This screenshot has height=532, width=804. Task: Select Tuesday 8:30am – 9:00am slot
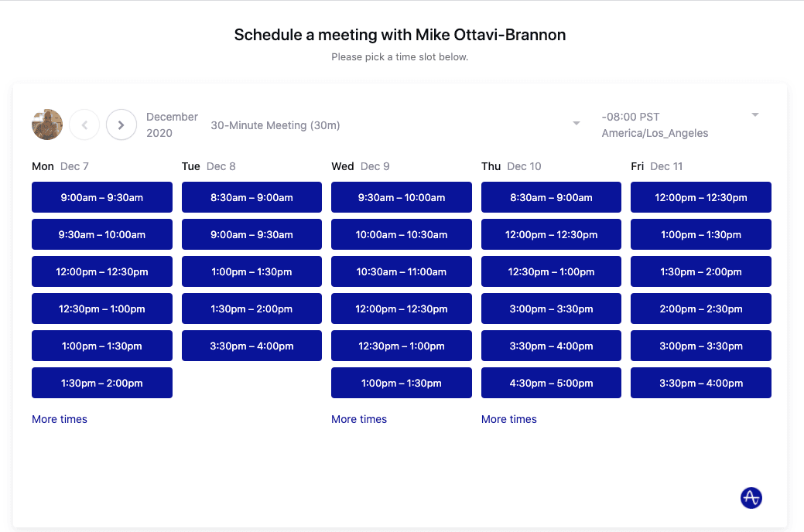coord(251,197)
